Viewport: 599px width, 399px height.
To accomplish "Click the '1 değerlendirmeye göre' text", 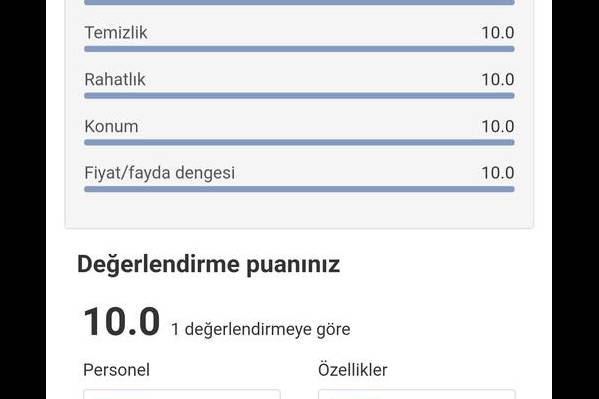I will click(261, 329).
